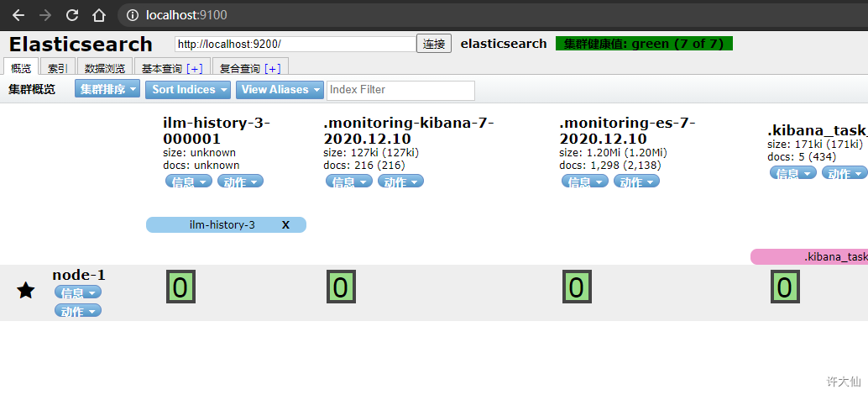Click the 'docs: unknown' text

pos(201,166)
